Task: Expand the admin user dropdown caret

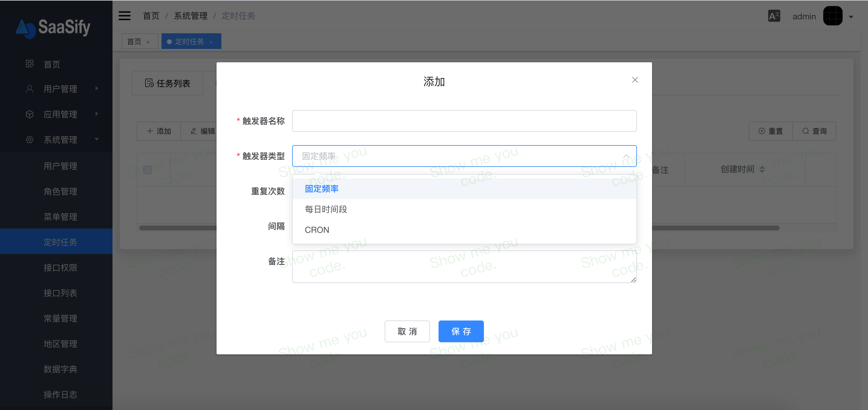Action: coord(851,17)
